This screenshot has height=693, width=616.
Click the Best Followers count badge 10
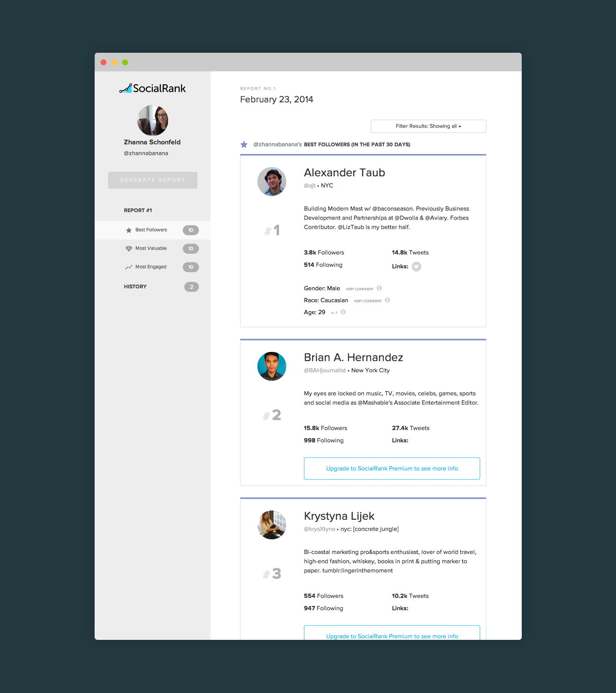coord(191,230)
